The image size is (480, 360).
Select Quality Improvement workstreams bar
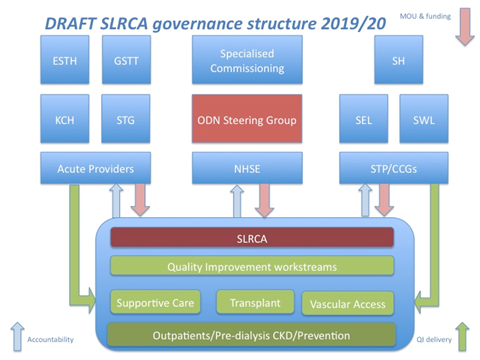pyautogui.click(x=252, y=266)
